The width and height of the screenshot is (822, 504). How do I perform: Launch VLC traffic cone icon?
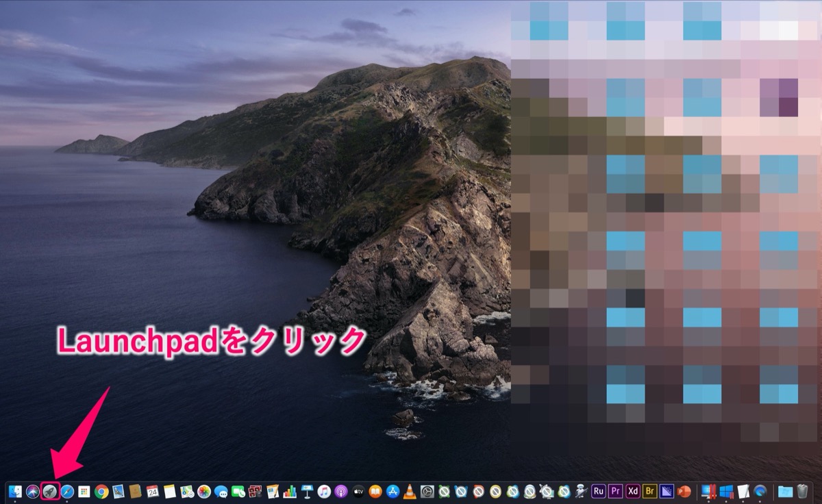tap(410, 491)
